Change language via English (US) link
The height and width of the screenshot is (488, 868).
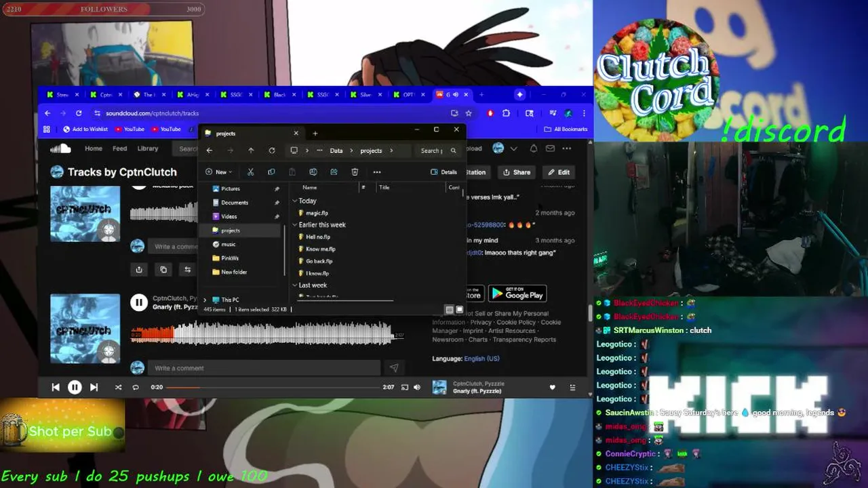(x=481, y=359)
